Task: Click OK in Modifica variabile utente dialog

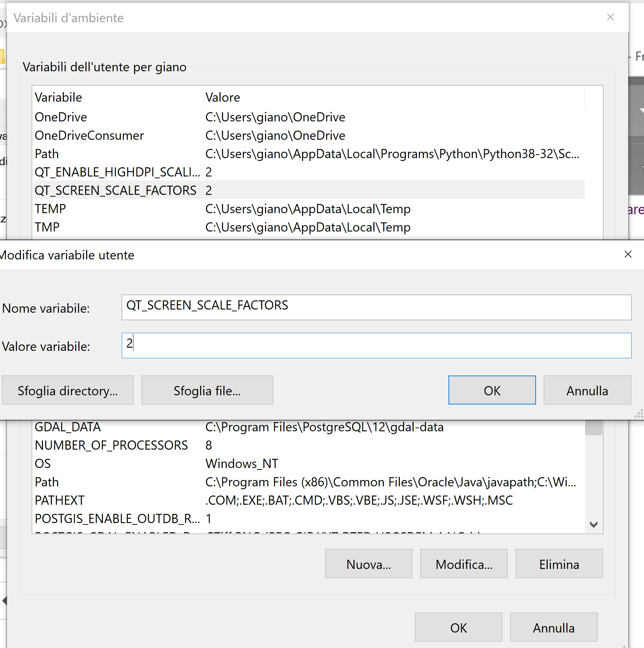Action: coord(492,390)
